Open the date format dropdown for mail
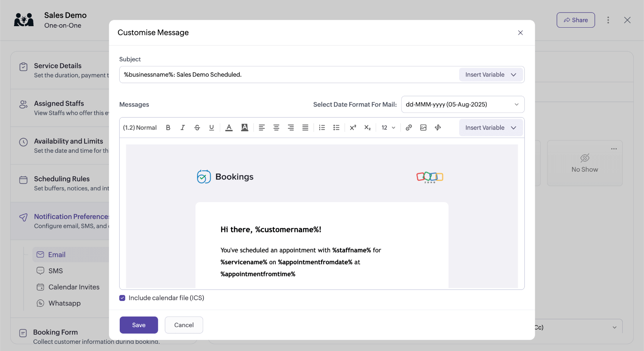This screenshot has width=644, height=351. (462, 104)
